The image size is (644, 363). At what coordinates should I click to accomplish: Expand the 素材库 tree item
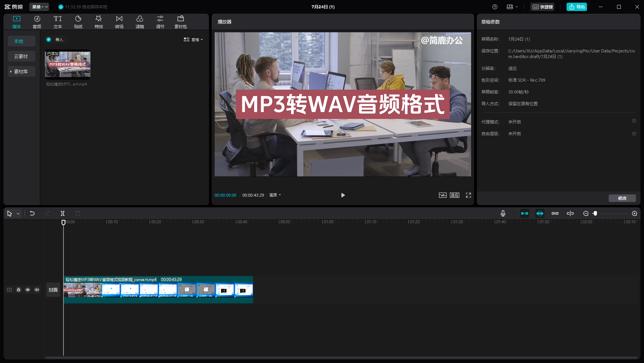click(x=21, y=71)
